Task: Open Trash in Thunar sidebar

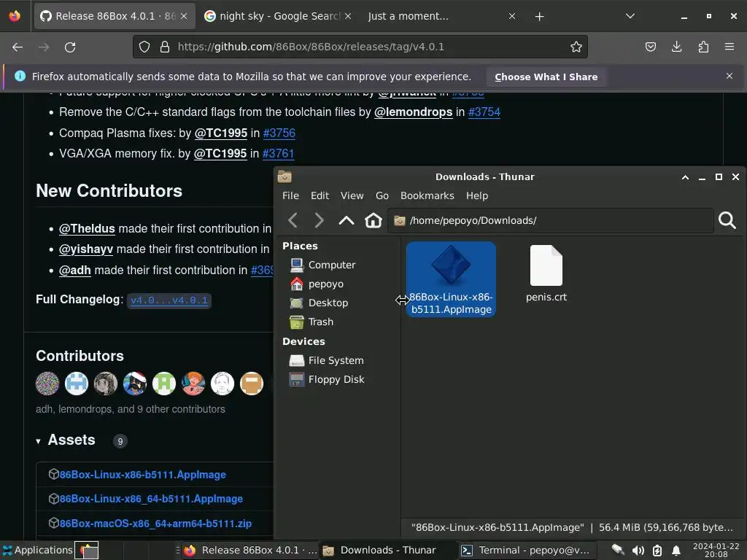Action: pyautogui.click(x=311, y=322)
